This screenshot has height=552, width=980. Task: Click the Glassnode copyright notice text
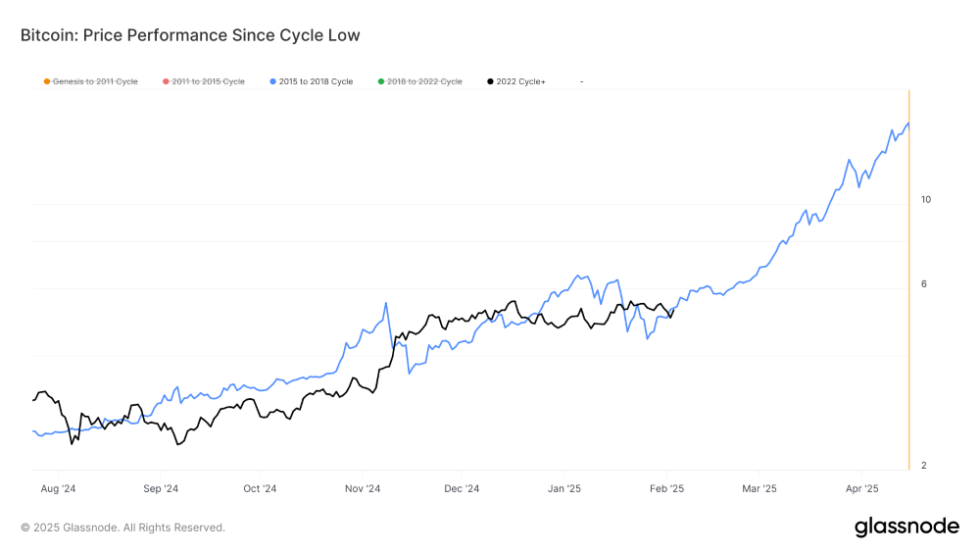point(122,527)
